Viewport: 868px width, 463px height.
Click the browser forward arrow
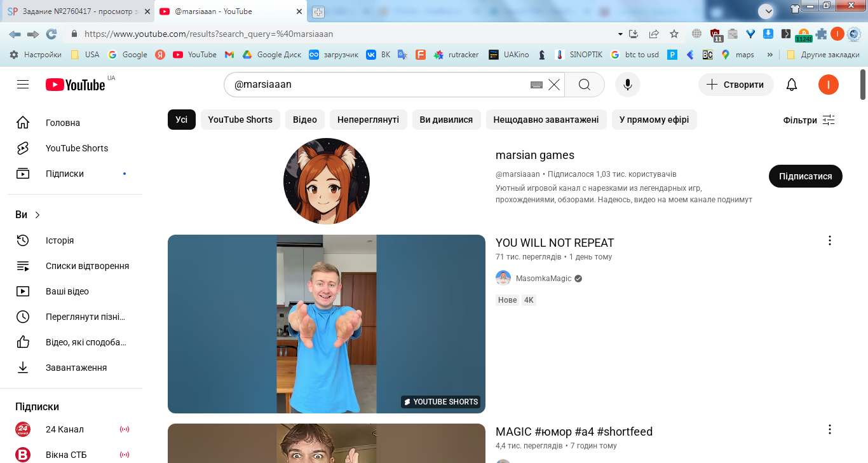(x=33, y=34)
